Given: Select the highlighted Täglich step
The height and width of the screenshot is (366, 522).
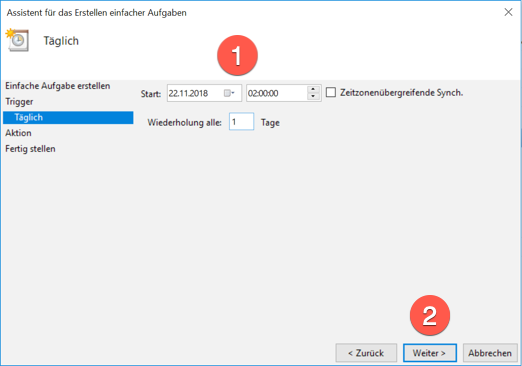Looking at the screenshot, I should (68, 117).
